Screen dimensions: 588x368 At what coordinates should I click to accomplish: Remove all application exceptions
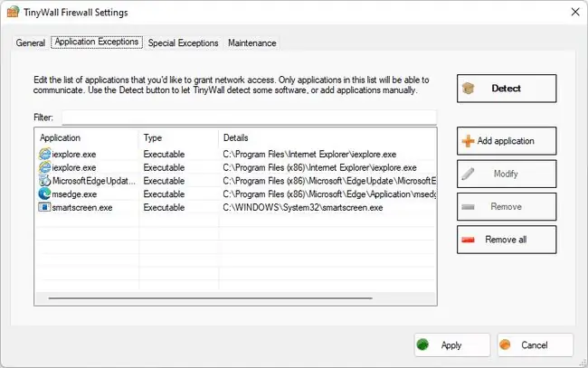point(507,240)
